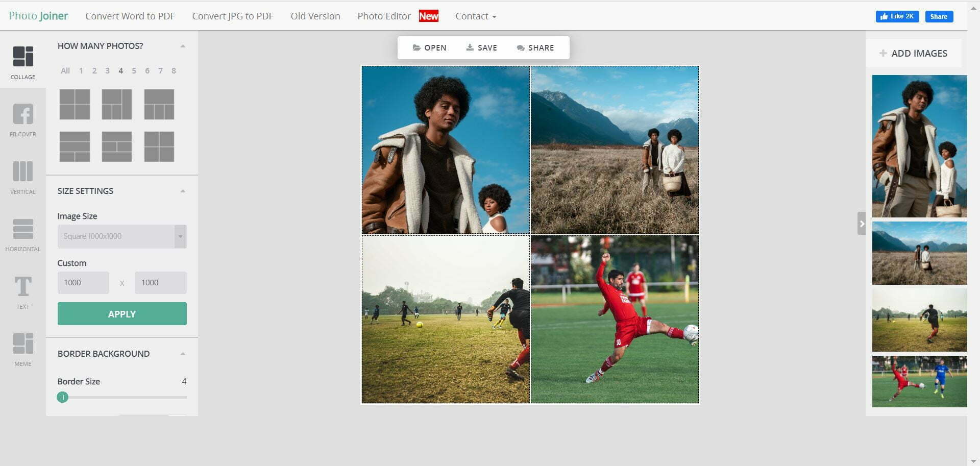Show All photo count layouts
This screenshot has width=980, height=466.
65,71
